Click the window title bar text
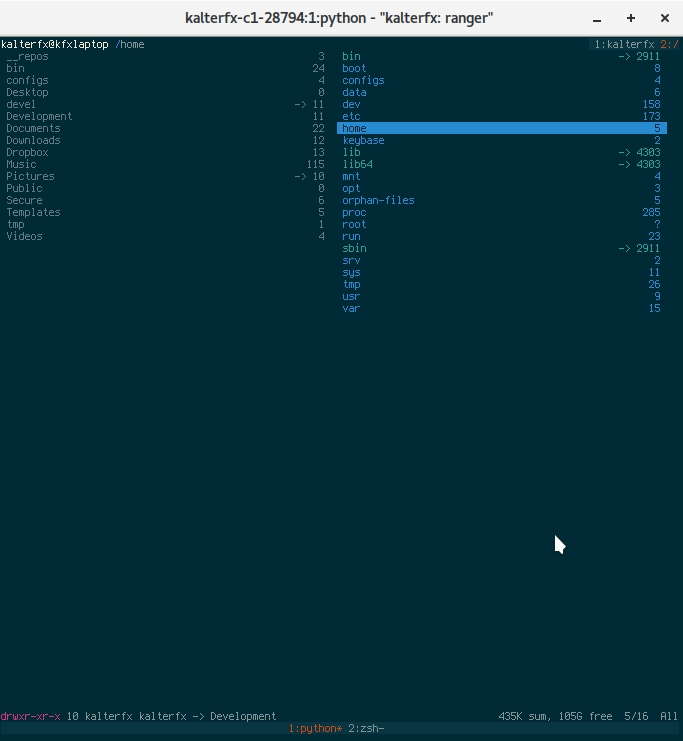683x741 pixels. tap(339, 18)
